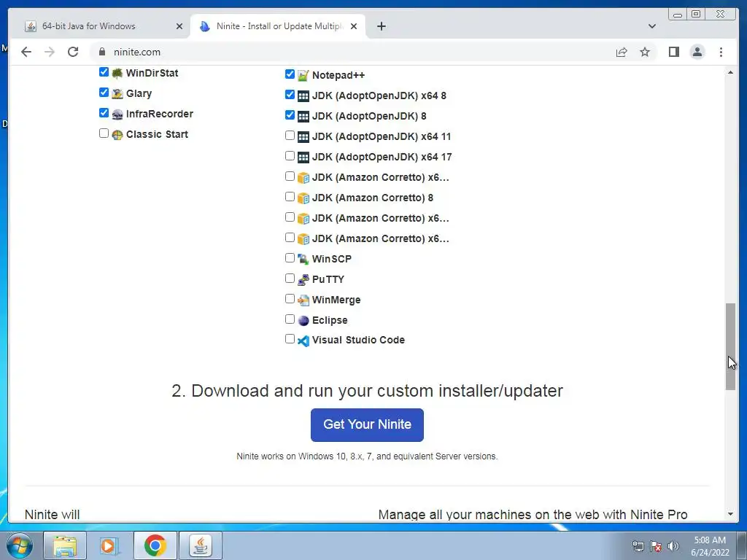This screenshot has width=747, height=560.
Task: Click the scrollbar down arrow
Action: click(730, 514)
